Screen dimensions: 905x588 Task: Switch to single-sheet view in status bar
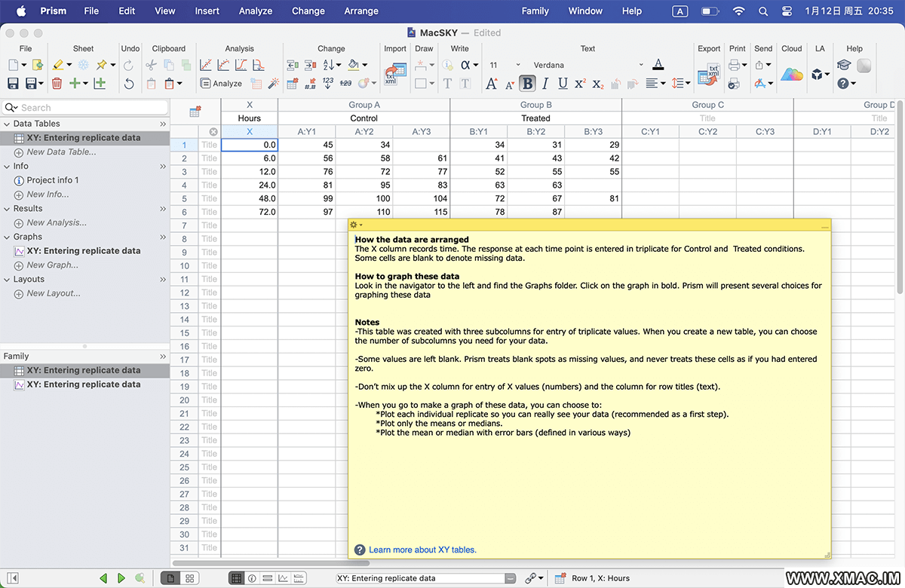click(x=170, y=578)
